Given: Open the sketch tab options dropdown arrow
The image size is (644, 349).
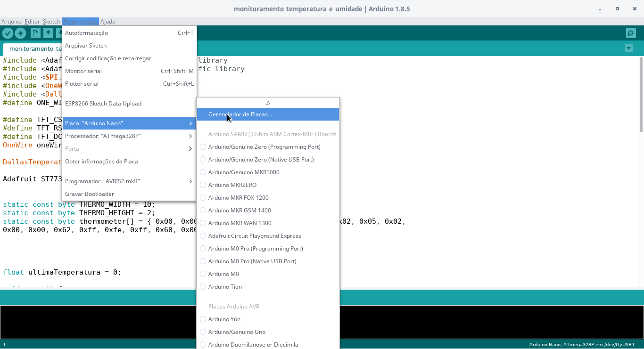Looking at the screenshot, I should [x=628, y=49].
